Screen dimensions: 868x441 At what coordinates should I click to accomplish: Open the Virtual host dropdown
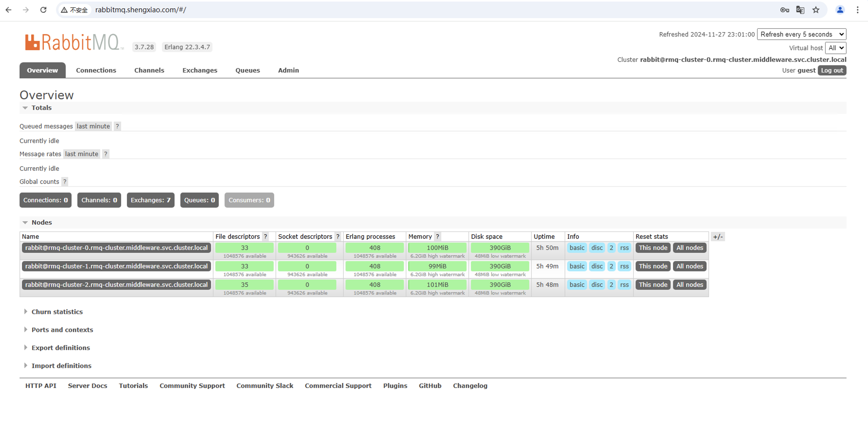click(835, 48)
